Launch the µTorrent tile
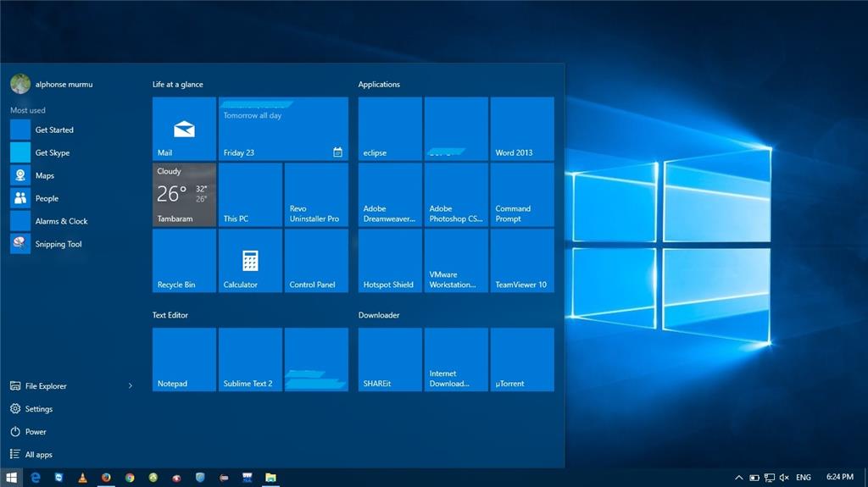The width and height of the screenshot is (868, 487). pos(522,360)
